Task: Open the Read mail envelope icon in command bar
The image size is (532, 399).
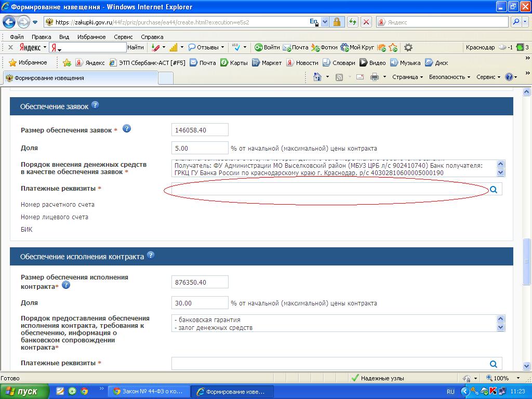Action: pos(360,77)
